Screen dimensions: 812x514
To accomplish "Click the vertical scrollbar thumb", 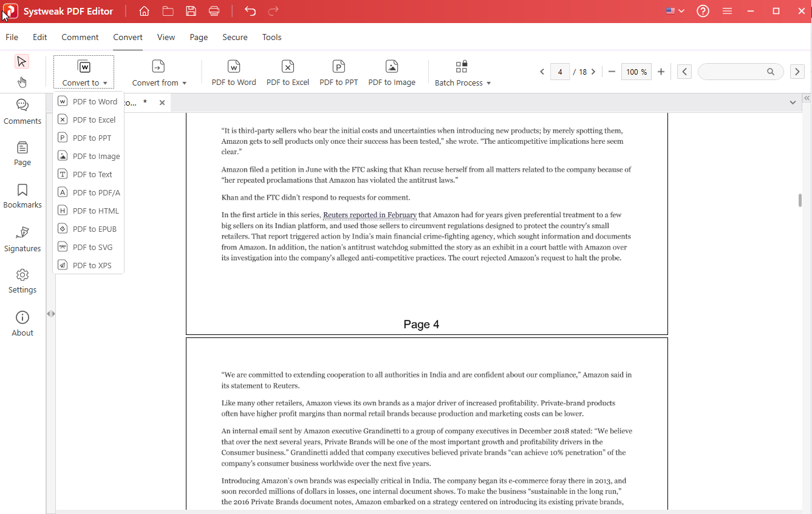I will tap(800, 200).
